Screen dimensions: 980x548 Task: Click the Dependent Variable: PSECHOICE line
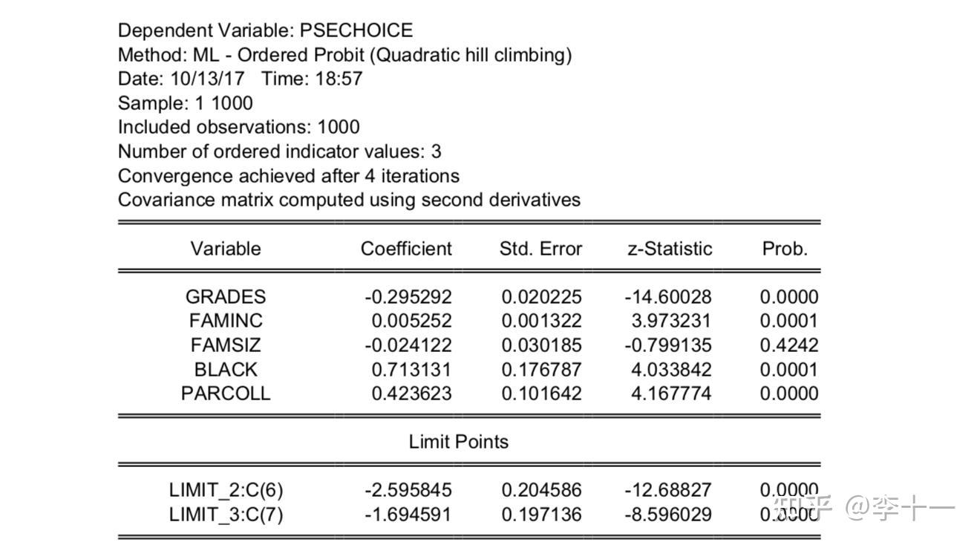(265, 30)
